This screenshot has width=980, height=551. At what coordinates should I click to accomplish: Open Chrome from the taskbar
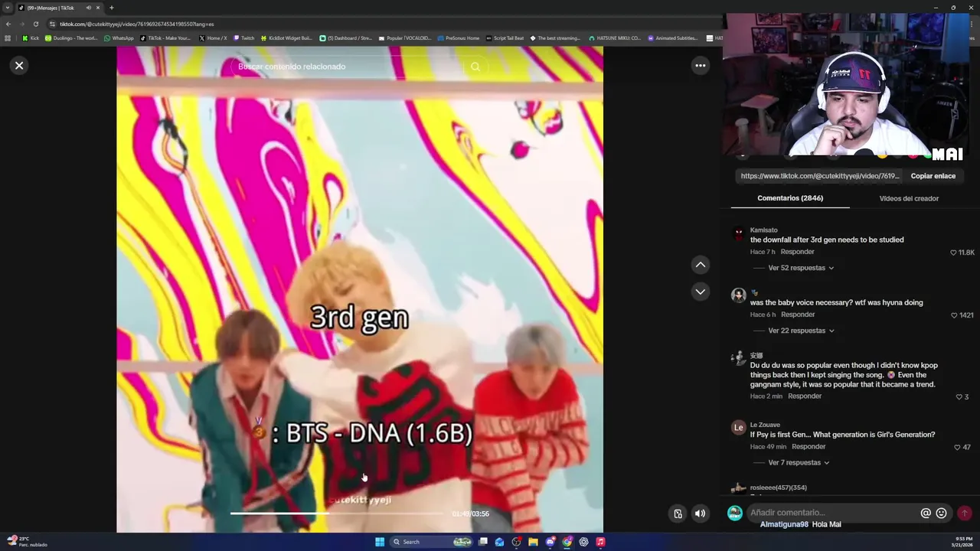click(x=567, y=542)
